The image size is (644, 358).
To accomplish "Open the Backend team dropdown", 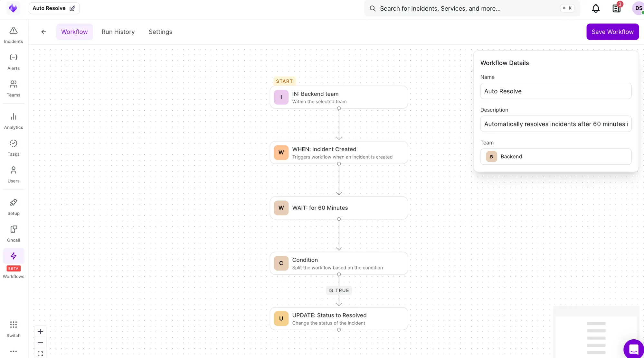I will click(x=556, y=157).
